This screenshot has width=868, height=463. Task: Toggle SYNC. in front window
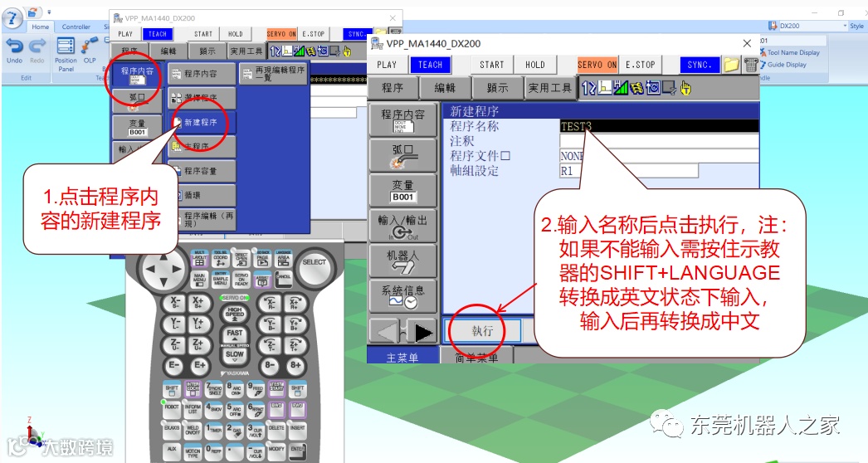(700, 65)
